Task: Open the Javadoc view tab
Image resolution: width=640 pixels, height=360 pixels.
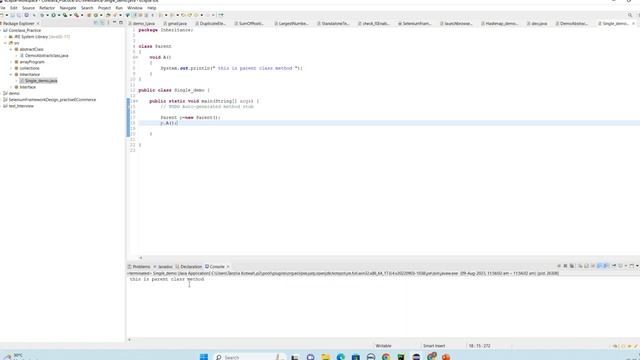Action: pyautogui.click(x=163, y=267)
